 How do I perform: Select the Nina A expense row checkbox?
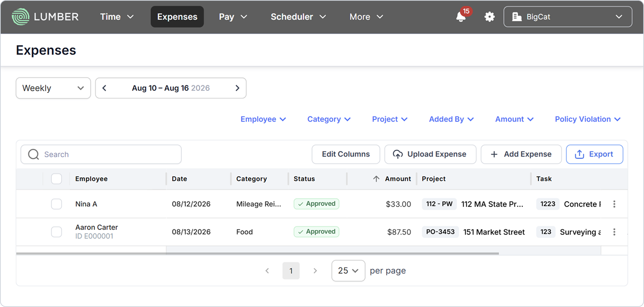[x=56, y=204]
